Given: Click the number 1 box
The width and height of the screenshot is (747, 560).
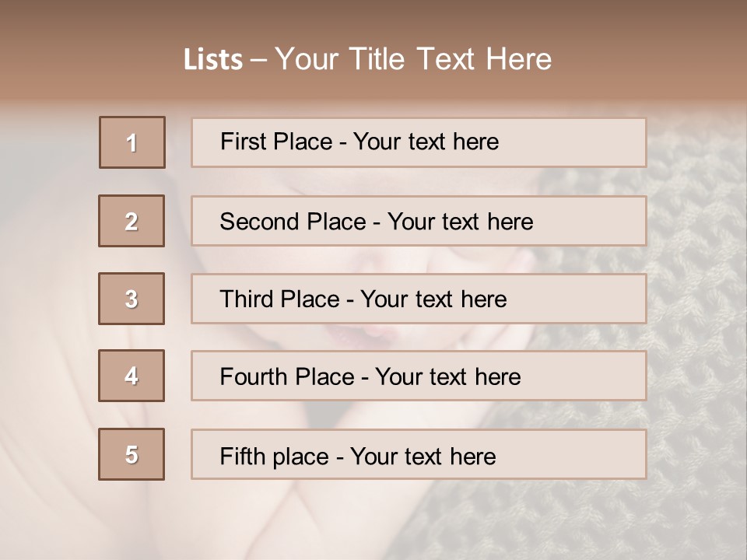Looking at the screenshot, I should [132, 142].
